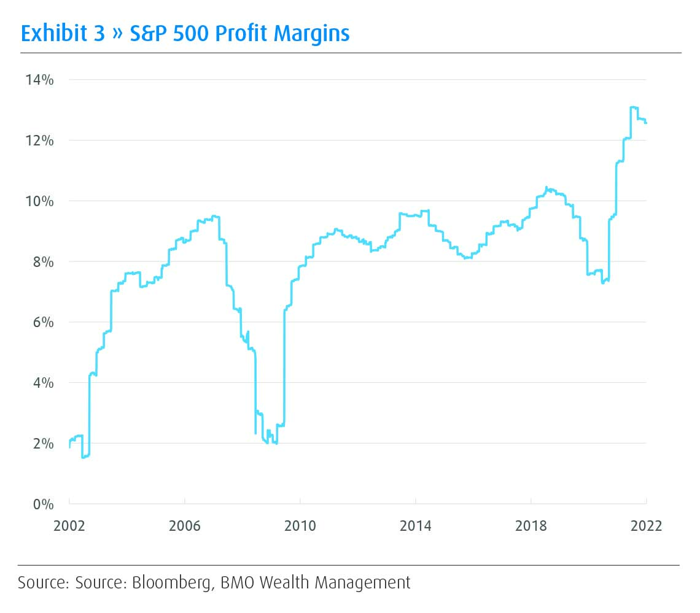700x613 pixels.
Task: Click the 2002 x-axis label
Action: (69, 526)
